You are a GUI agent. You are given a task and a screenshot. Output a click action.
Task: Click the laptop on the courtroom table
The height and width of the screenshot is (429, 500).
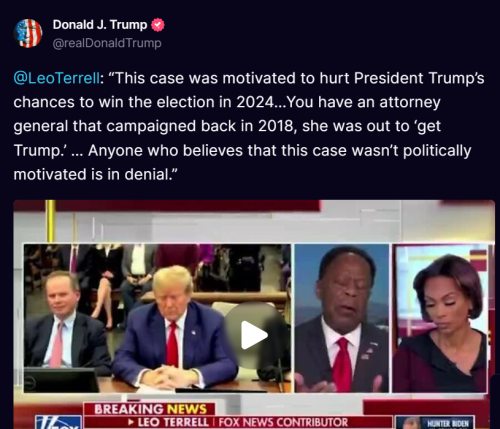tap(61, 380)
